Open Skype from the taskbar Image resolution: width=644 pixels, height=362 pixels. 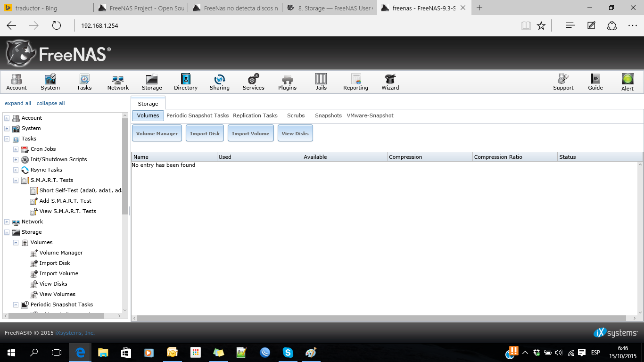[x=288, y=352]
